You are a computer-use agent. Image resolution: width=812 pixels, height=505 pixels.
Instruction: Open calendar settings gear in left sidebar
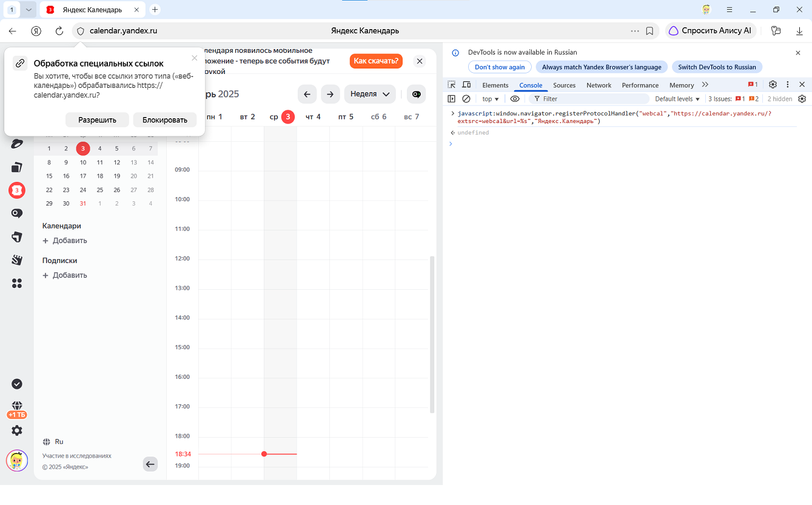17,430
